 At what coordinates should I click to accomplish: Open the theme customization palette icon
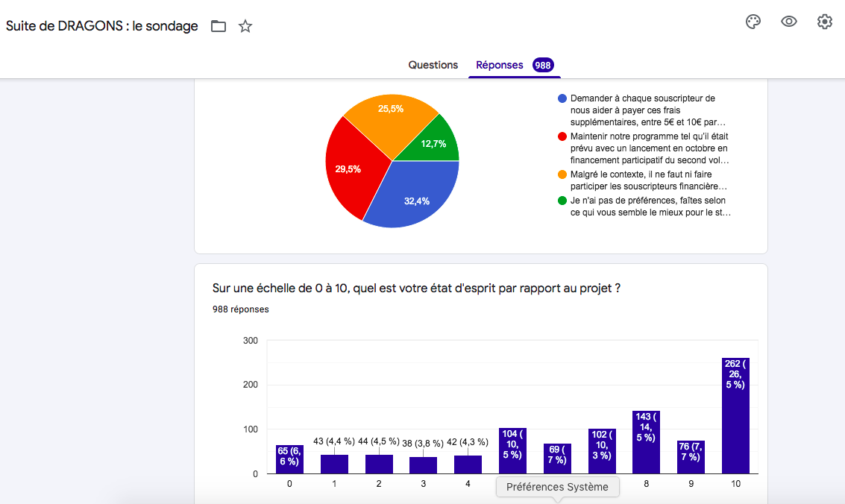click(753, 22)
